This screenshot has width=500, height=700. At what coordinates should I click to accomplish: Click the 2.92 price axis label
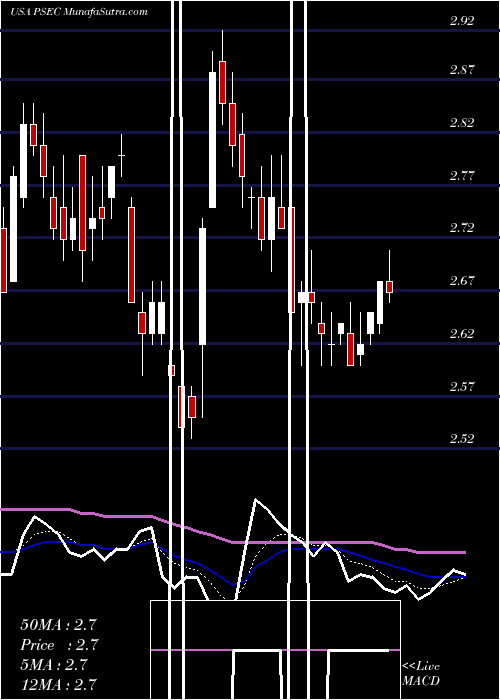click(x=462, y=21)
